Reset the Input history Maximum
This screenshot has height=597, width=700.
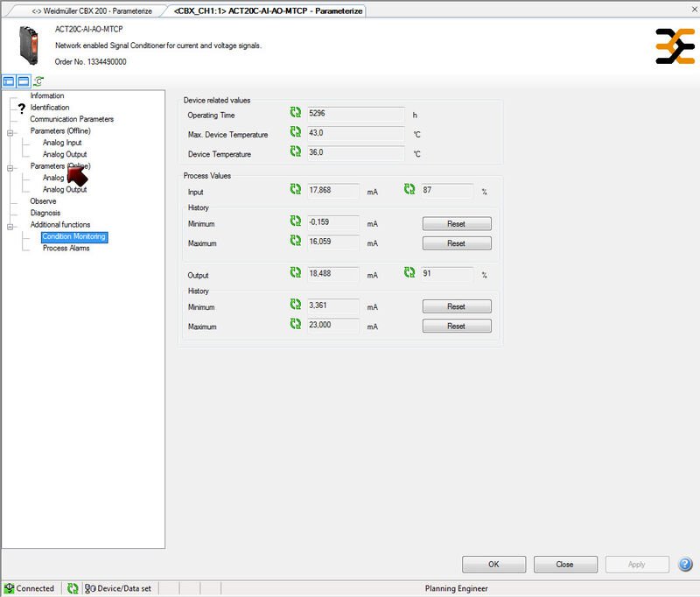click(457, 243)
